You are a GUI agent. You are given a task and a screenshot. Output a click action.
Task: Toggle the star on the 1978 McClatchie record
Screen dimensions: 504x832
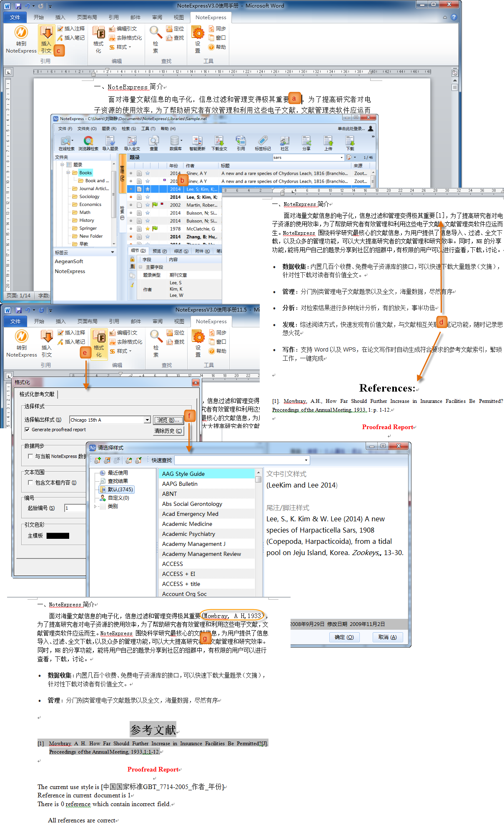click(x=148, y=229)
